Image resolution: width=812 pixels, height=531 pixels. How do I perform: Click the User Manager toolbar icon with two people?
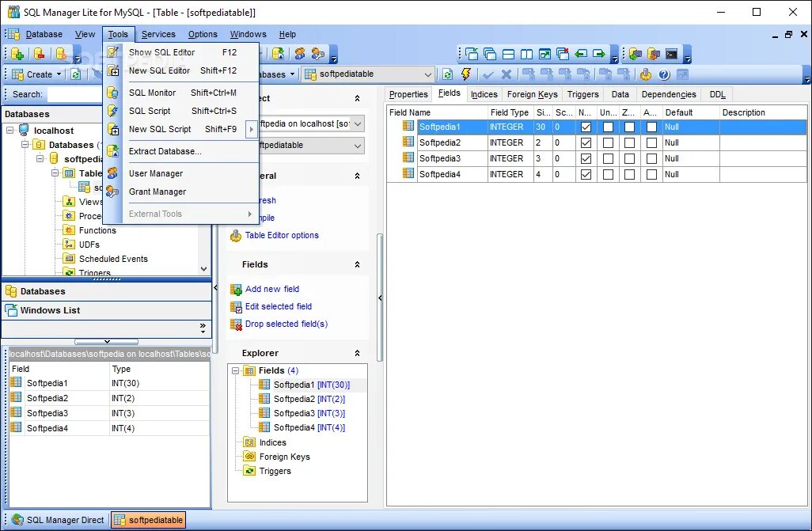300,54
